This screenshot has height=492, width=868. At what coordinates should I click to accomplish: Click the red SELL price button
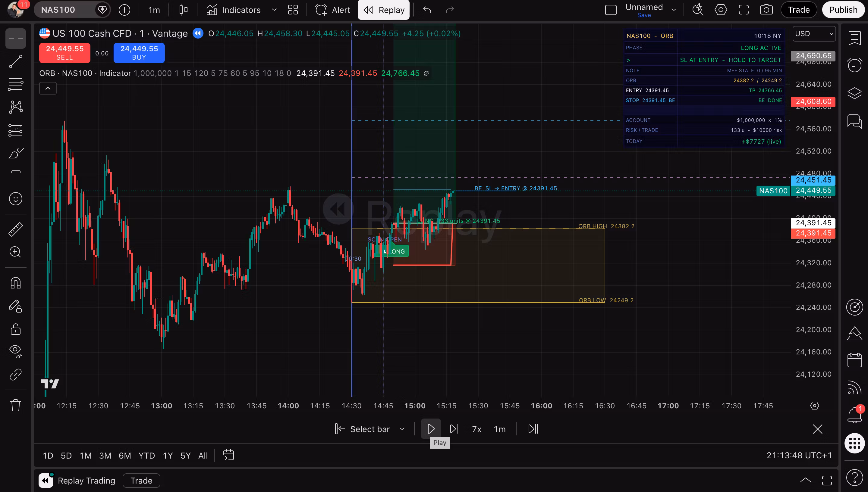[x=64, y=53]
